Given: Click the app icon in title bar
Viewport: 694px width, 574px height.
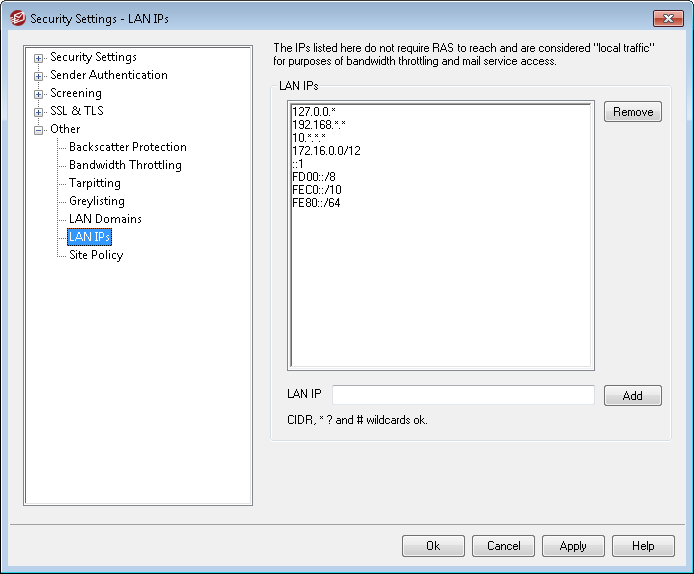Looking at the screenshot, I should tap(16, 18).
